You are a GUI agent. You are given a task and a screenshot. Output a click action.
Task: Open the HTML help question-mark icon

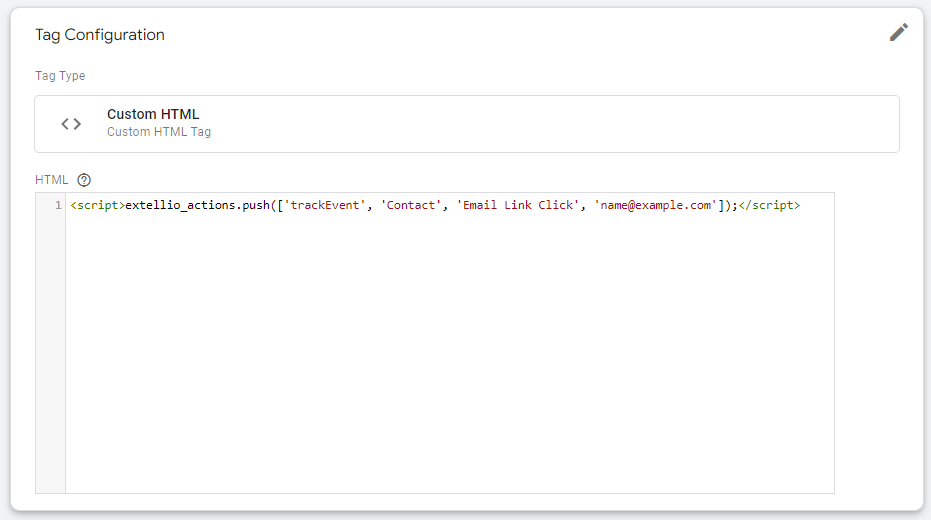(84, 180)
